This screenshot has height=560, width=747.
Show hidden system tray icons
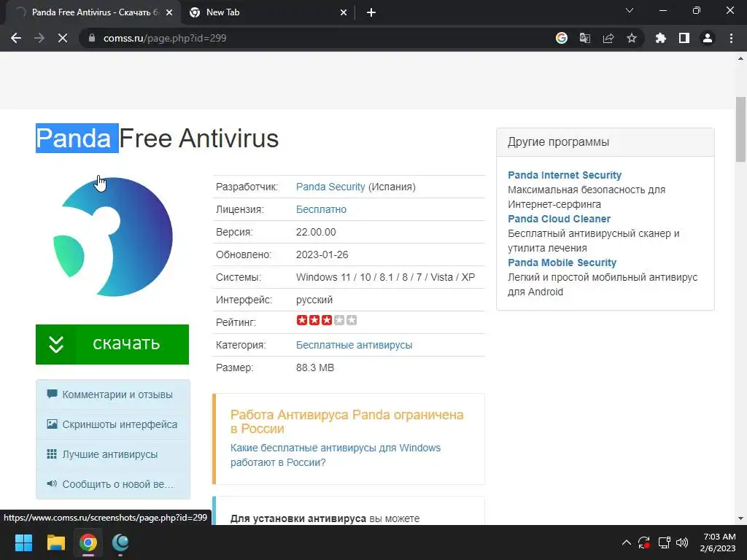click(627, 542)
